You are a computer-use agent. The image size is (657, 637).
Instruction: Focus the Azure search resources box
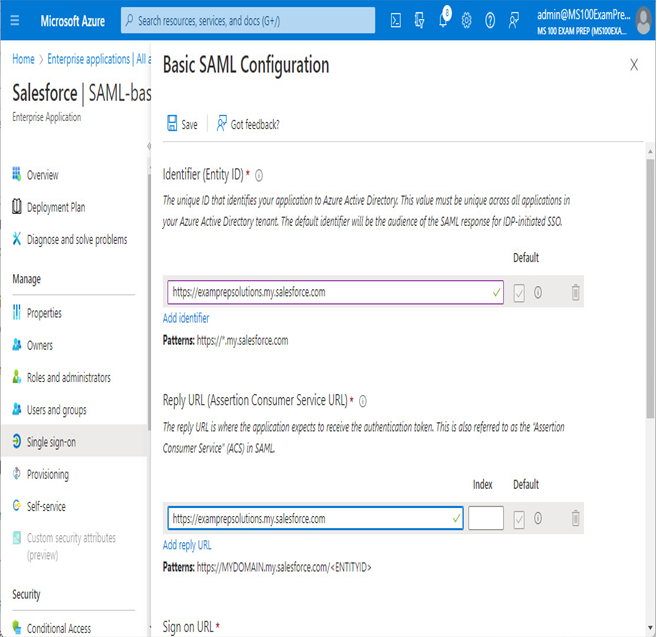(248, 20)
